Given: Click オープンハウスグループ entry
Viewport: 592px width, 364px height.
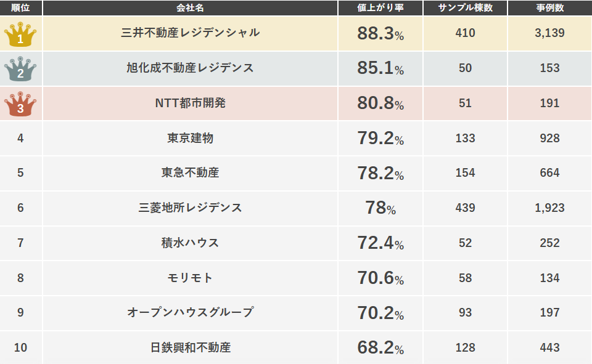Looking at the screenshot, I should 191,313.
